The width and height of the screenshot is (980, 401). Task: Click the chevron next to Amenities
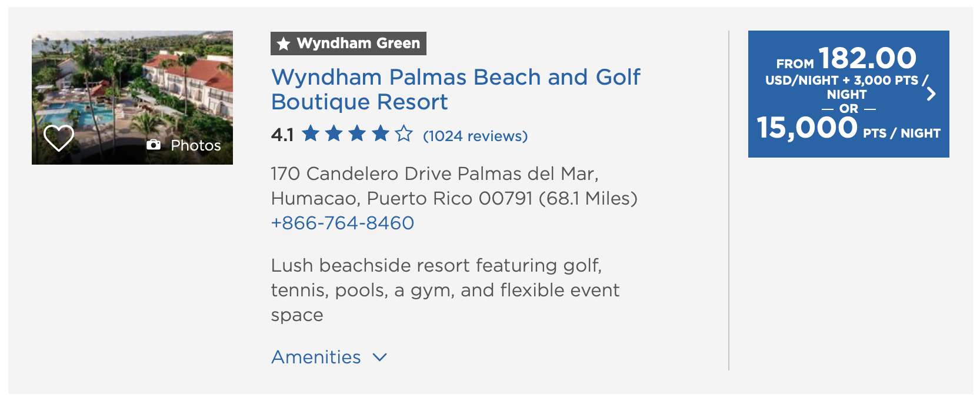(379, 357)
